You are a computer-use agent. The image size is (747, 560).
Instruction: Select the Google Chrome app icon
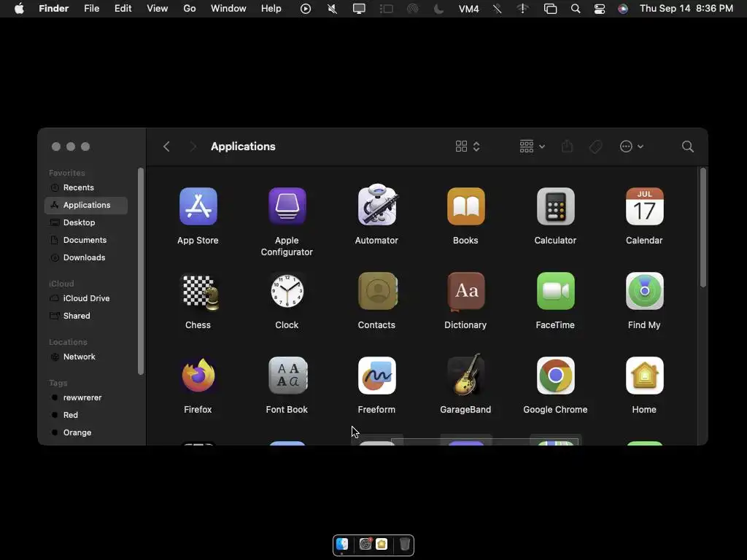555,376
